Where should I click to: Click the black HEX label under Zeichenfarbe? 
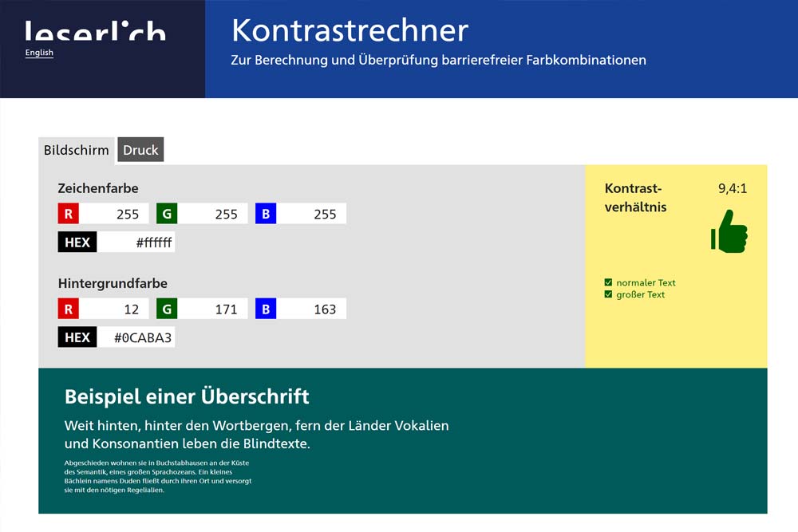coord(77,242)
